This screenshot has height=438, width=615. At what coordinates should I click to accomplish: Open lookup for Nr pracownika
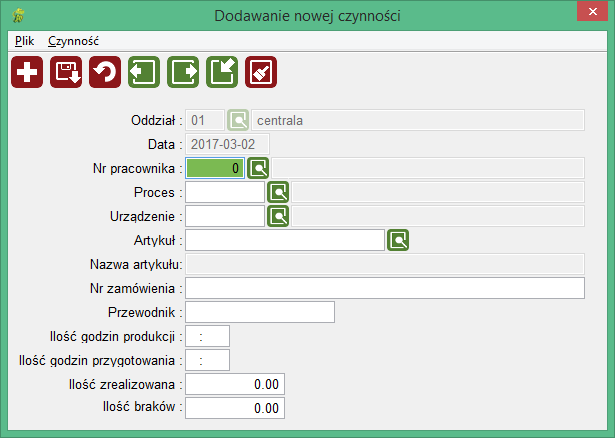click(259, 168)
